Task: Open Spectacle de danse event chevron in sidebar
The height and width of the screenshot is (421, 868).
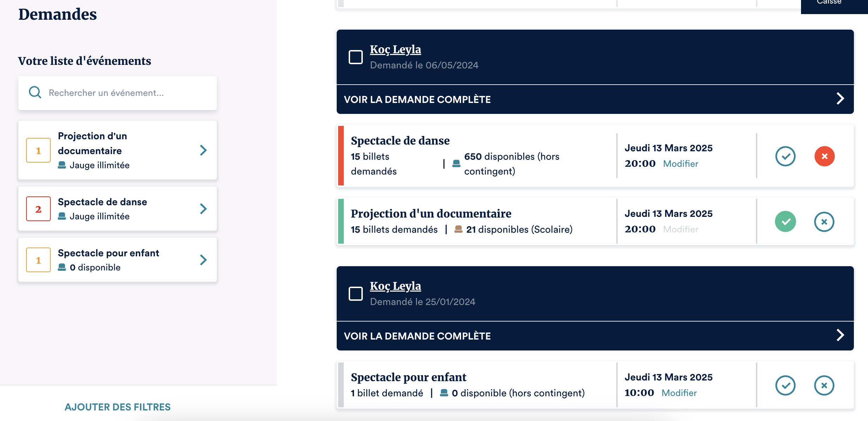Action: (x=203, y=209)
